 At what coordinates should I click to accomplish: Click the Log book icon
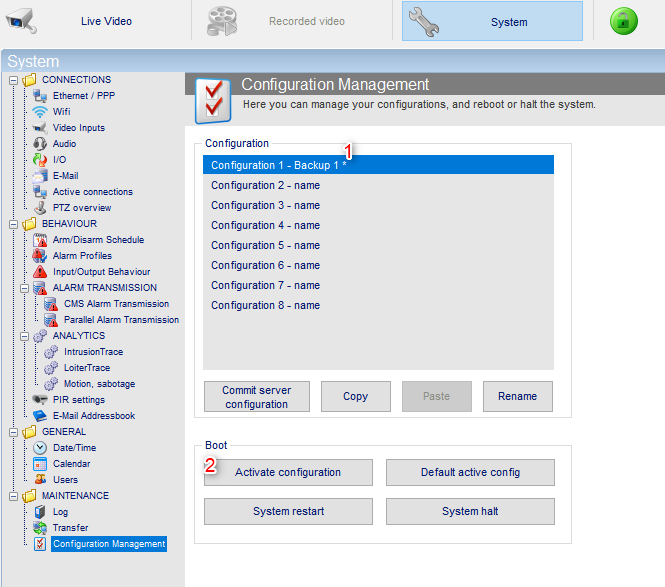(40, 512)
